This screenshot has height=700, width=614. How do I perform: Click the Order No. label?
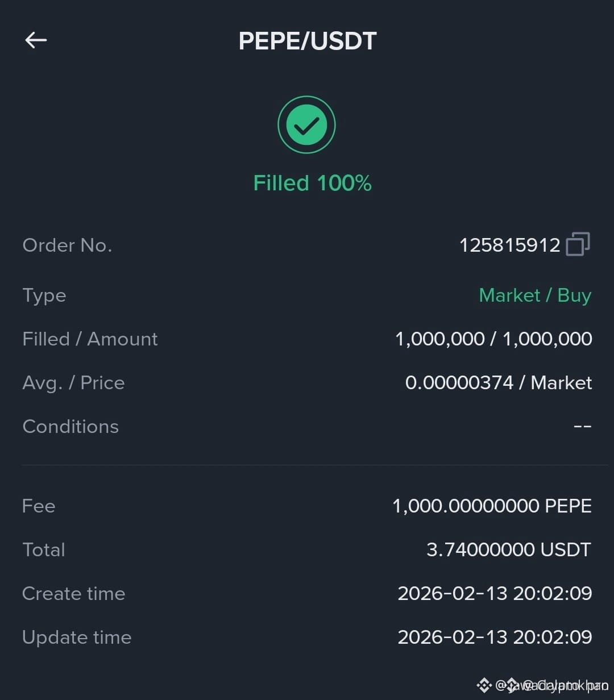[67, 245]
